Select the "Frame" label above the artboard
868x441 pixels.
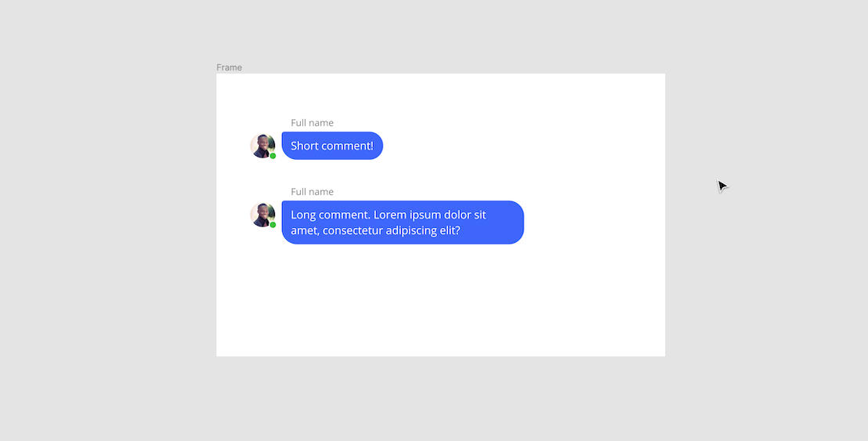[x=230, y=67]
